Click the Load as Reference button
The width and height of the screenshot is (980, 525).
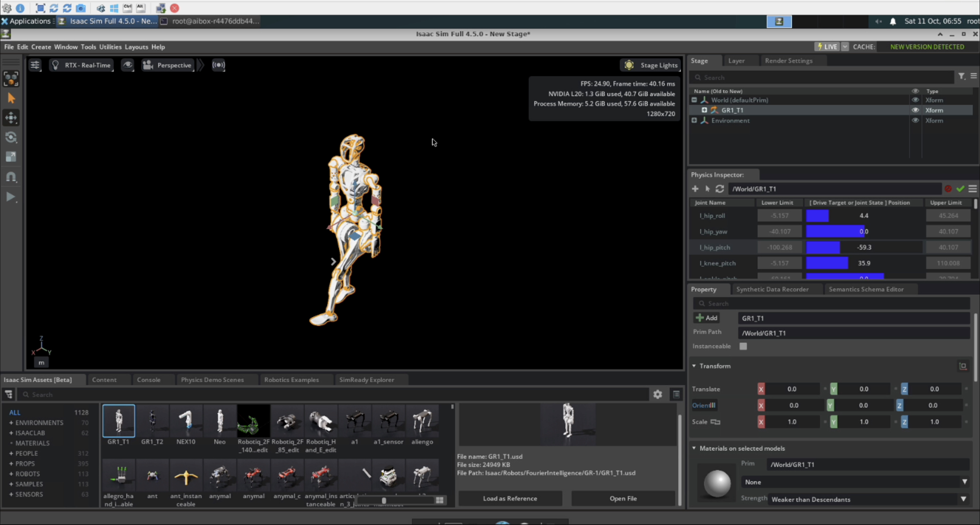510,498
